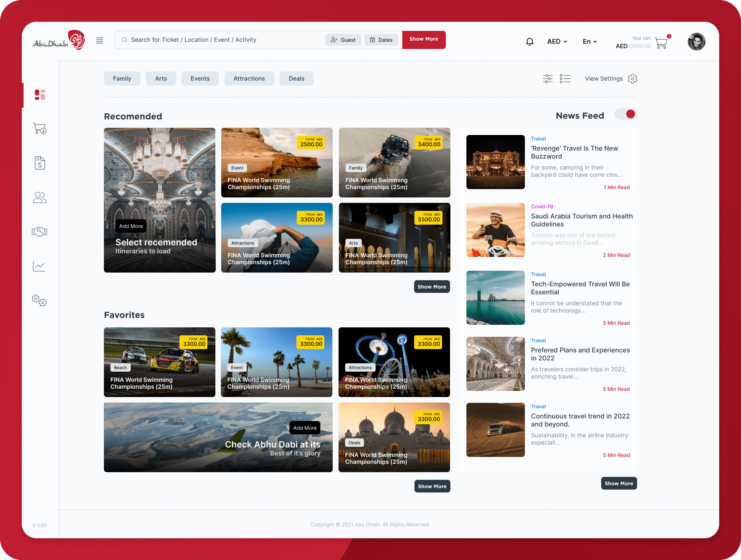Click the Family tag on buggy card
Image resolution: width=741 pixels, height=560 pixels.
coord(356,168)
